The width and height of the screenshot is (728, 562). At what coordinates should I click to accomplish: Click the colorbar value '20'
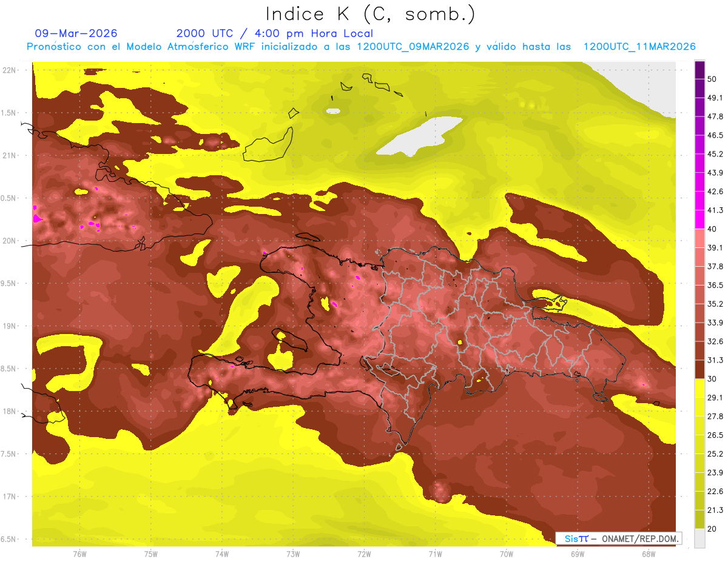[x=713, y=529]
